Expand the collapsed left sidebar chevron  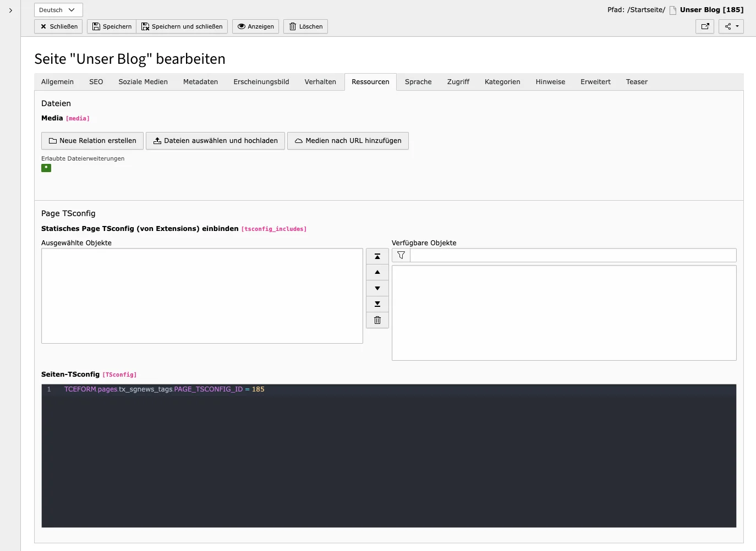tap(10, 9)
